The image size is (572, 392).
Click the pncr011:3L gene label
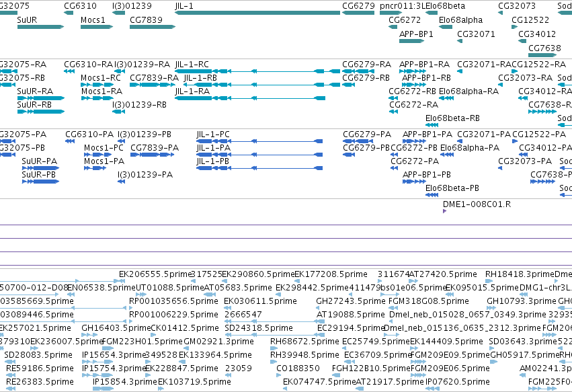403,6
